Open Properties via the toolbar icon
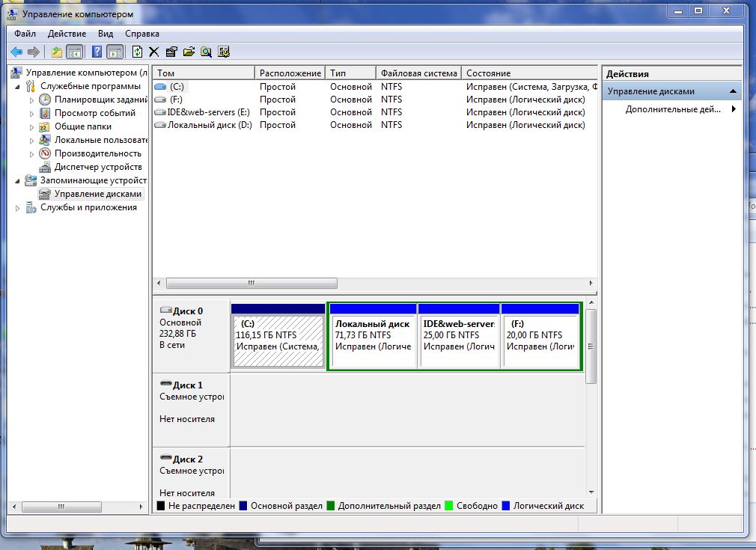The width and height of the screenshot is (756, 550). click(x=171, y=52)
